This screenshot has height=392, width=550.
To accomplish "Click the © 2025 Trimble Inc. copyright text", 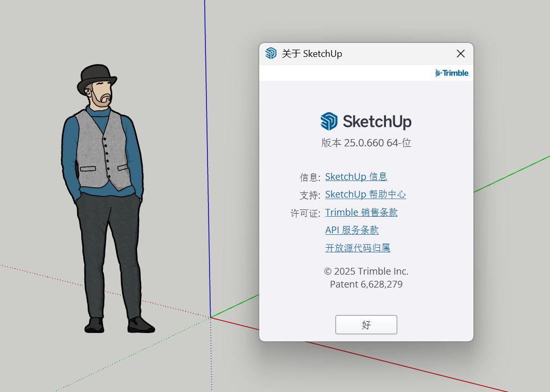I will pos(366,272).
